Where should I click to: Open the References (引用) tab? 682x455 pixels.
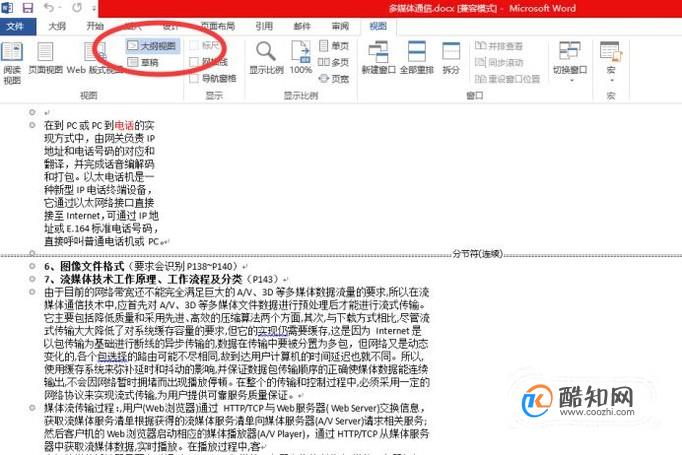coord(264,27)
